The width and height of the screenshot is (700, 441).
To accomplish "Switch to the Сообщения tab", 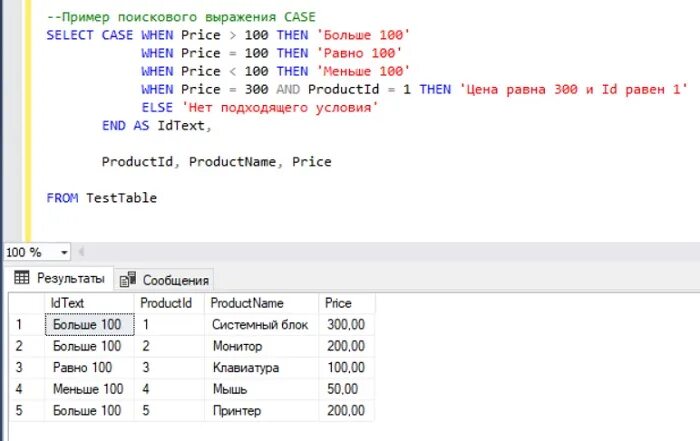I will (164, 280).
